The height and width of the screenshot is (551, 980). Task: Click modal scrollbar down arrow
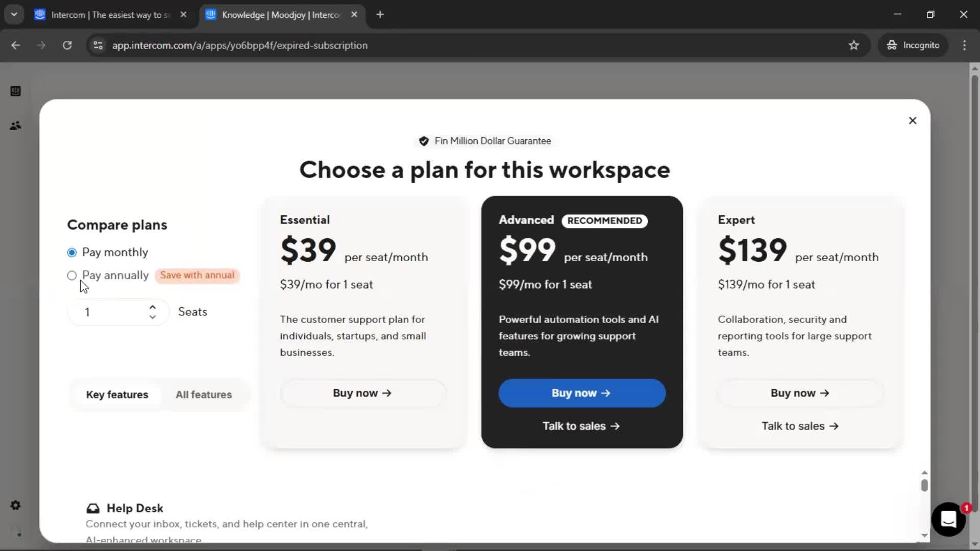[x=924, y=535]
